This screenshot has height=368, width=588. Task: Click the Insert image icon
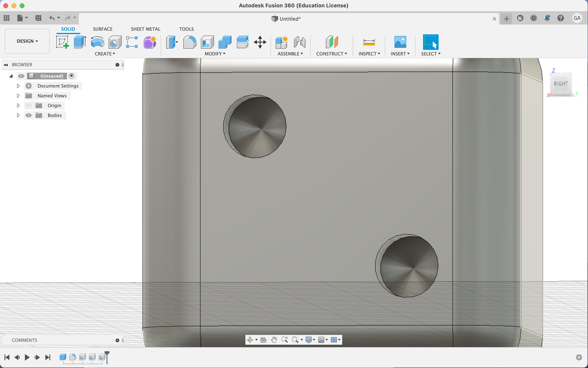(x=400, y=42)
